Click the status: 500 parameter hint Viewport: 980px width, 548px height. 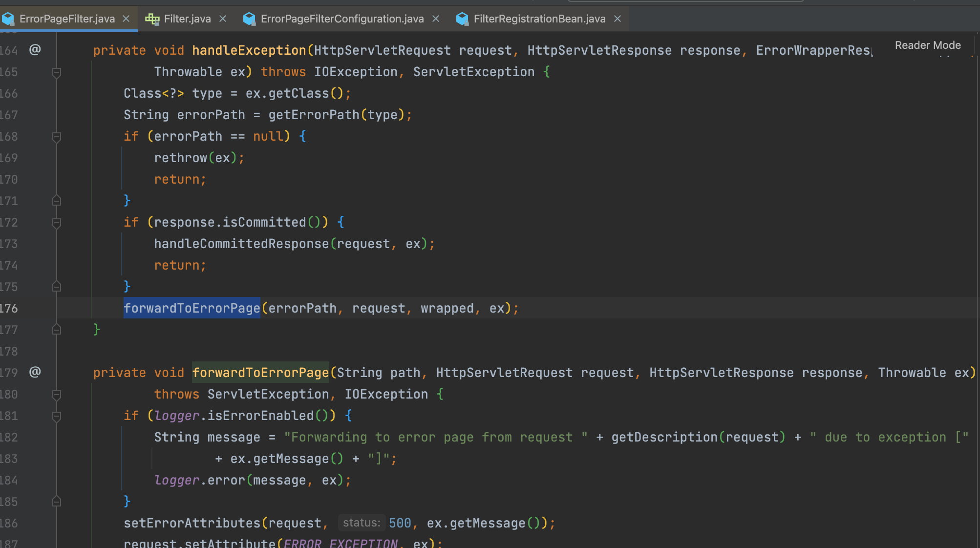[x=362, y=523]
